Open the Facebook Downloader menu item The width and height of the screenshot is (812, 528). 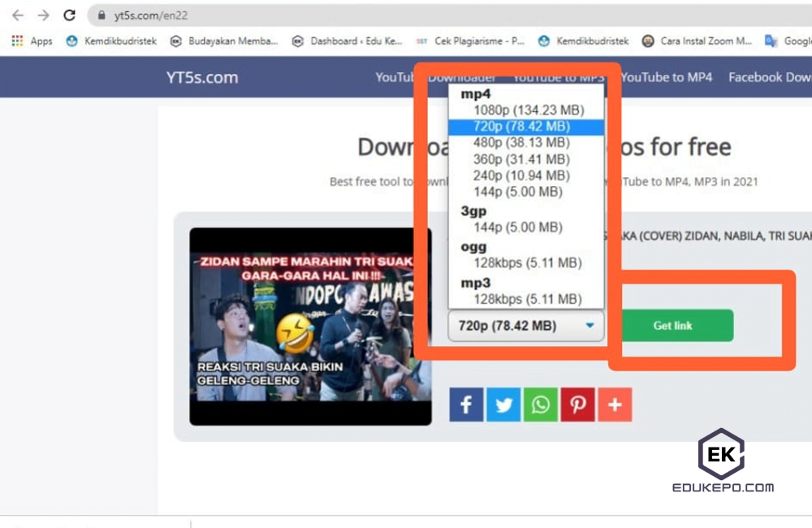click(x=769, y=77)
